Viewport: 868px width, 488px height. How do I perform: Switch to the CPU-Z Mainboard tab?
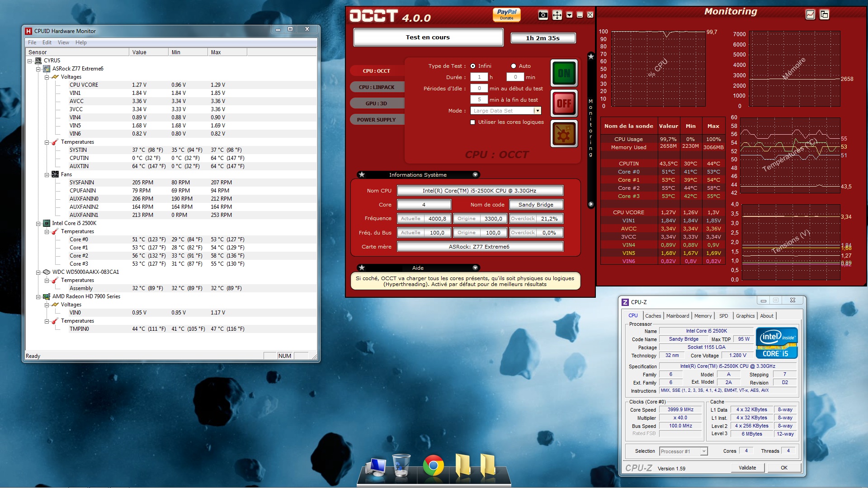pyautogui.click(x=677, y=316)
